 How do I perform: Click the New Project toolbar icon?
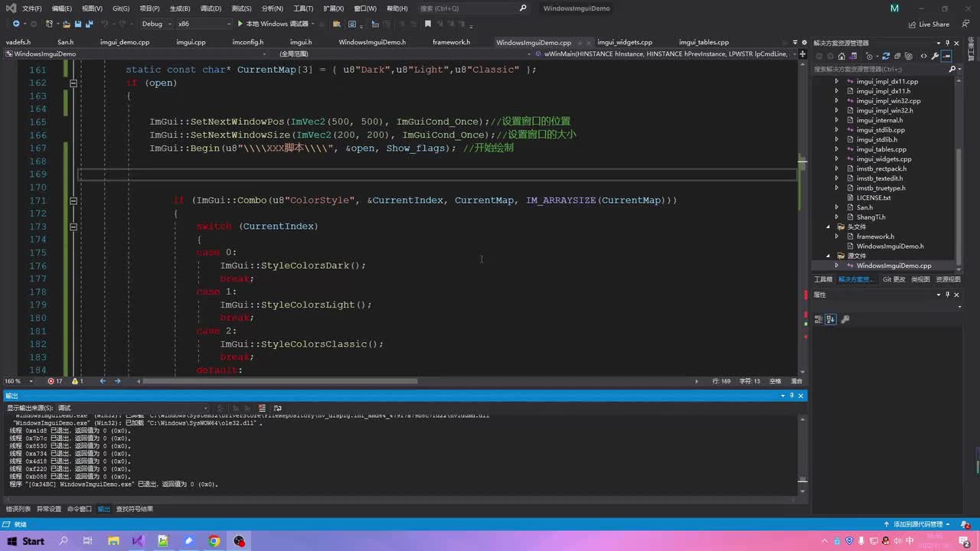pos(48,24)
